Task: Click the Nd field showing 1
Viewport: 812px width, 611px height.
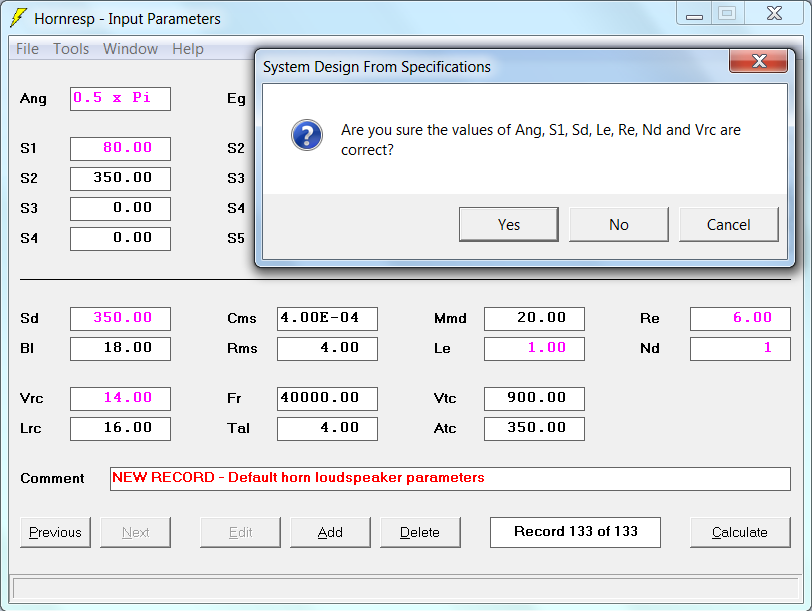Action: point(741,348)
